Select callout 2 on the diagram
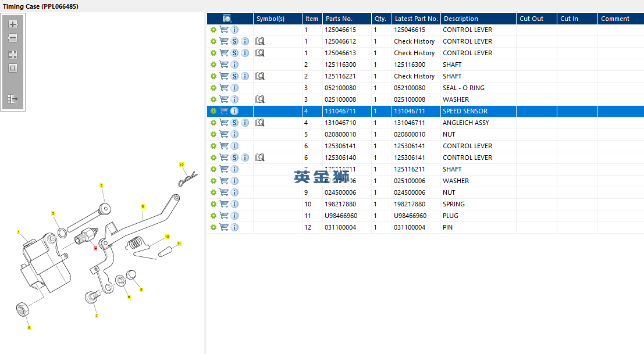The image size is (644, 354). point(101,186)
